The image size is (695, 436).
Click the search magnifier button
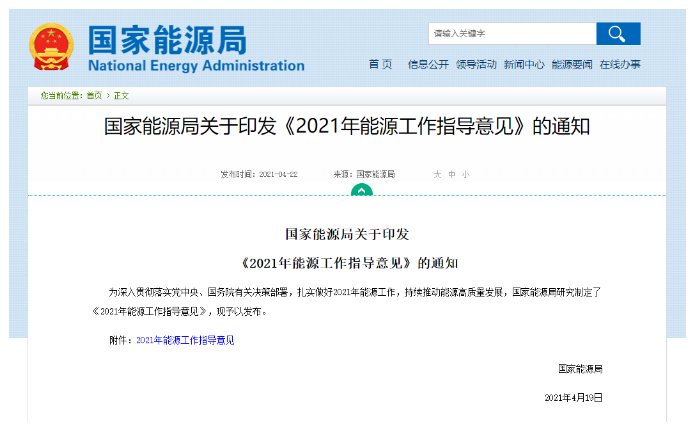pos(618,34)
